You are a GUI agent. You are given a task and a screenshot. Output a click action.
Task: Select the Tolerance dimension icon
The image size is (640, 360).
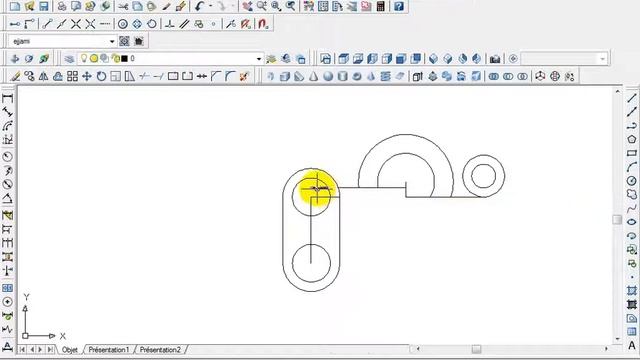coord(7,288)
